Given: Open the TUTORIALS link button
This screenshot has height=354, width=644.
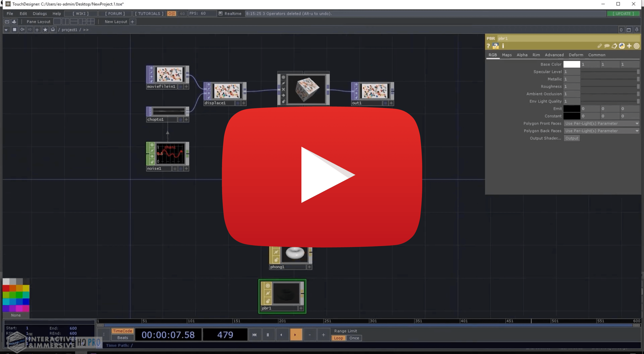Looking at the screenshot, I should [149, 13].
